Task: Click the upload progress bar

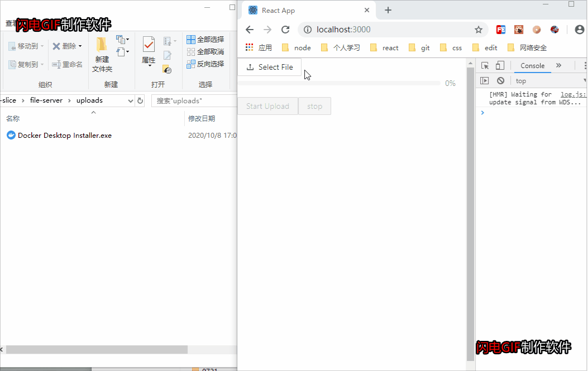Action: click(x=339, y=83)
